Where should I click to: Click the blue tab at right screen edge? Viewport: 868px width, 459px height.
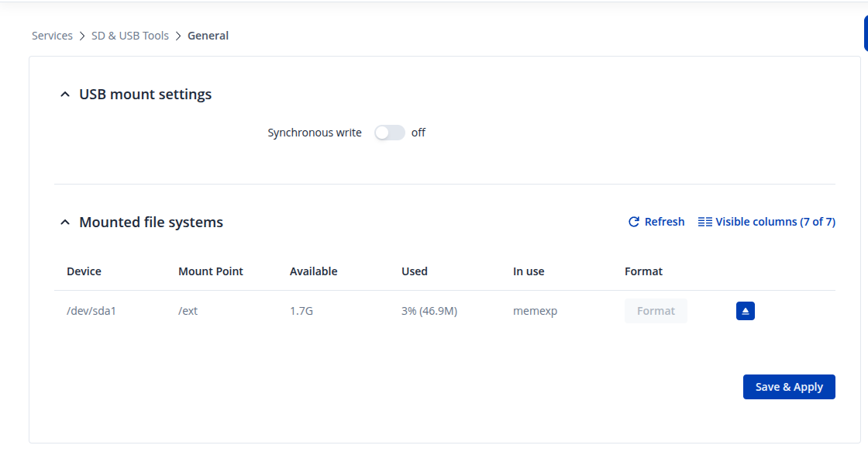click(x=865, y=34)
